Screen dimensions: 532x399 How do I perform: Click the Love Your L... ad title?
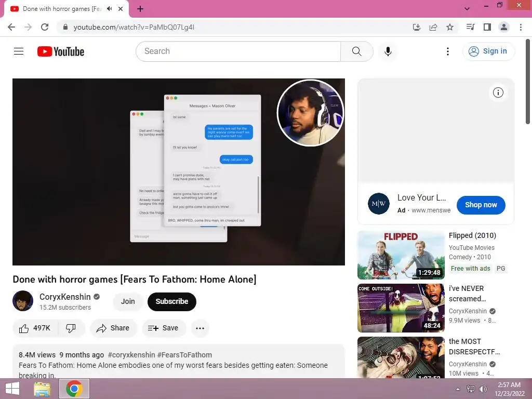click(x=421, y=197)
